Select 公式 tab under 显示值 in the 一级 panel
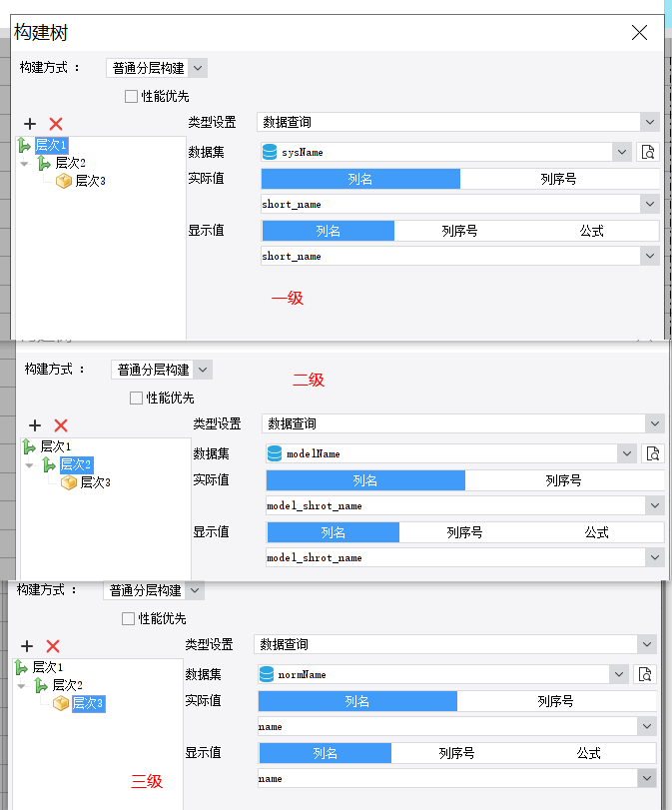 click(591, 231)
